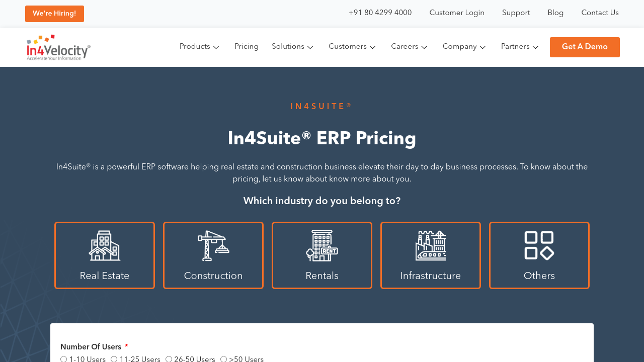Select the Others grid icon
644x362 pixels.
[x=539, y=245]
